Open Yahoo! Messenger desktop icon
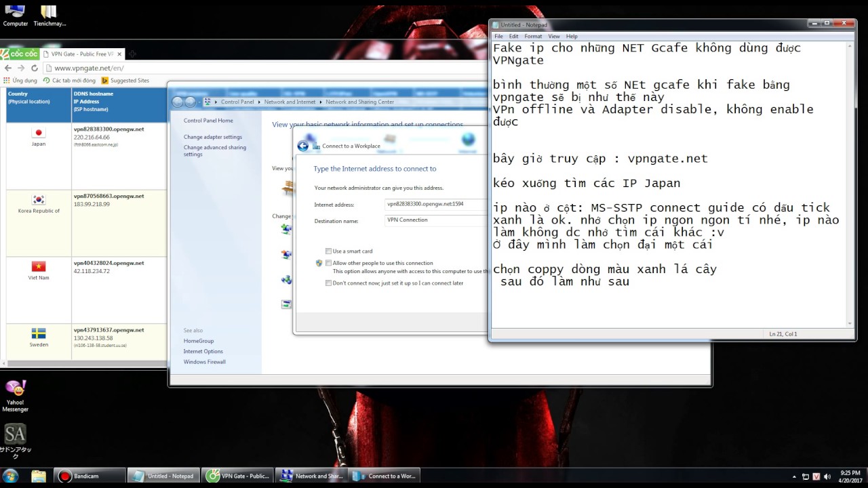Image resolution: width=868 pixels, height=488 pixels. 15,396
